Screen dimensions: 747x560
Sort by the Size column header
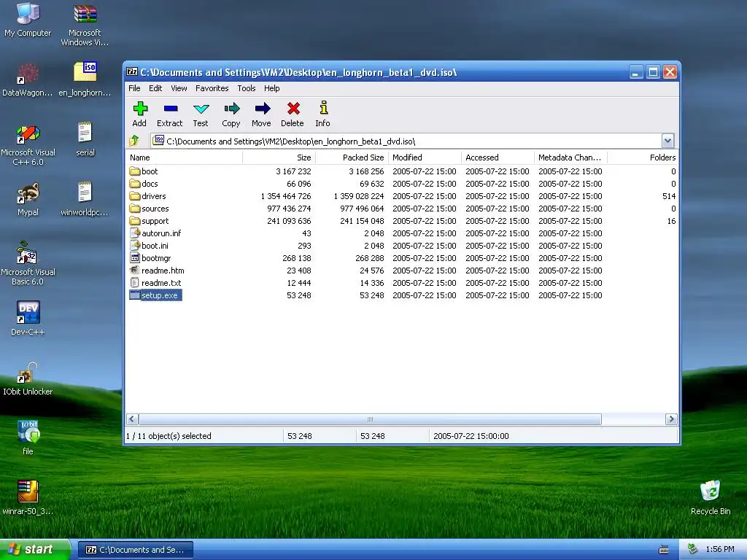[x=279, y=157]
